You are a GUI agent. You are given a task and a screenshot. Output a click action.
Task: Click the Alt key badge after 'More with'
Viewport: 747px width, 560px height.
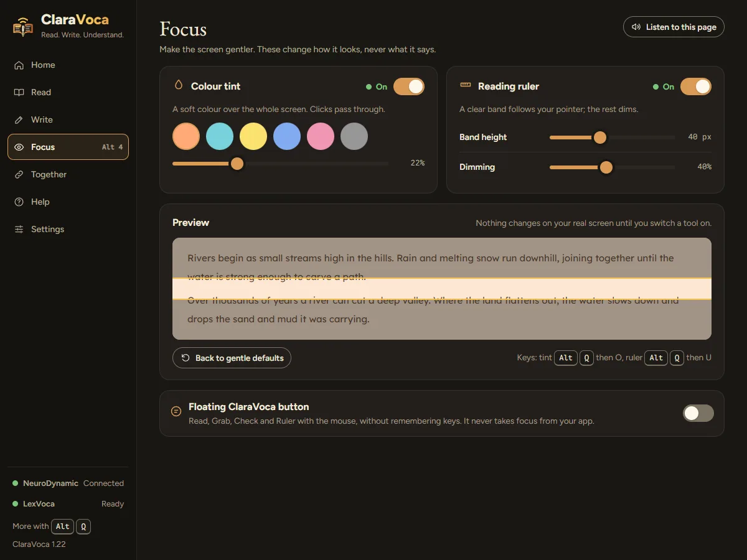62,526
